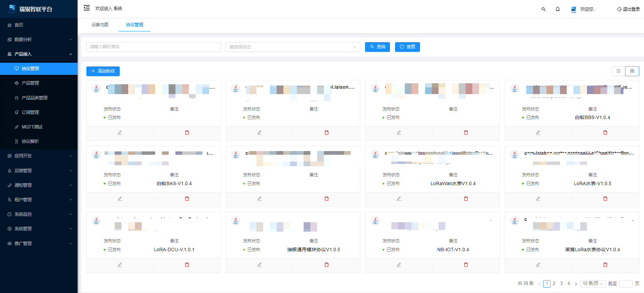Edit the LoRA-DCU-V.1.0.1 protocol card
This screenshot has height=293, width=644.
pos(120,265)
